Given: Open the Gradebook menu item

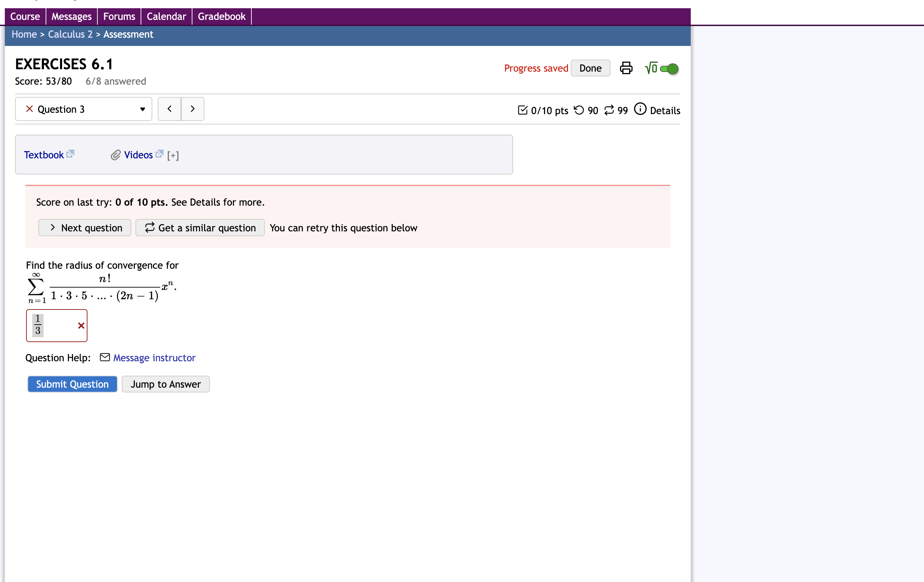Looking at the screenshot, I should click(222, 16).
